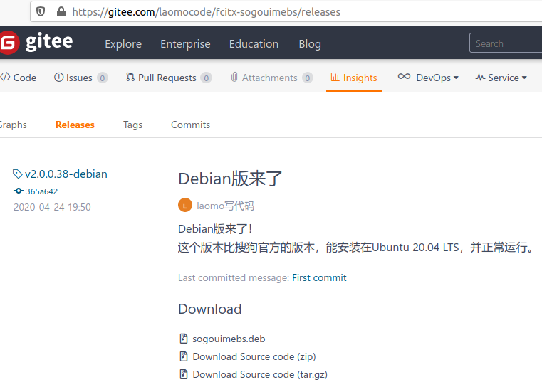The image size is (542, 392).
Task: Click the padlock site security icon
Action: click(x=61, y=12)
